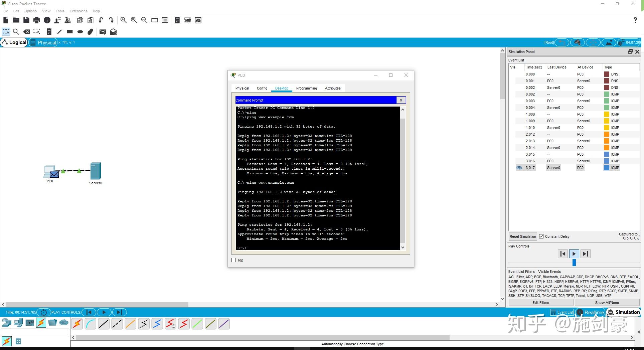Open network information icon

pos(47,20)
